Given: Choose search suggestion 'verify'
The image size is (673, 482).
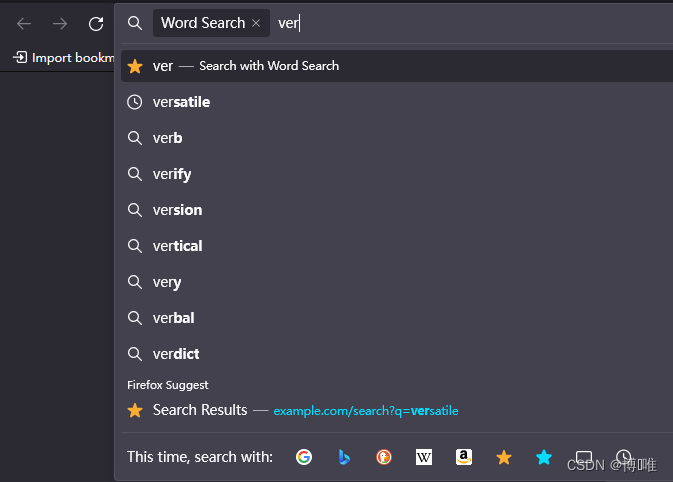Looking at the screenshot, I should coord(397,174).
